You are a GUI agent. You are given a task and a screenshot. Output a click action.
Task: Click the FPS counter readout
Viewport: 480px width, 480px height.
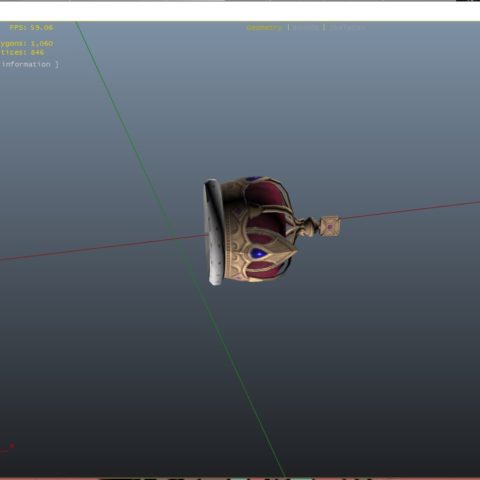(x=31, y=28)
